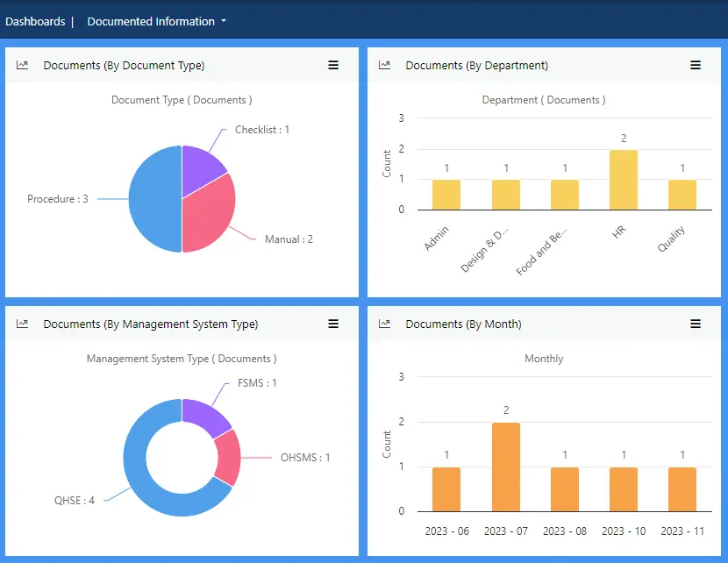Click the Quality department bar

coord(682,195)
